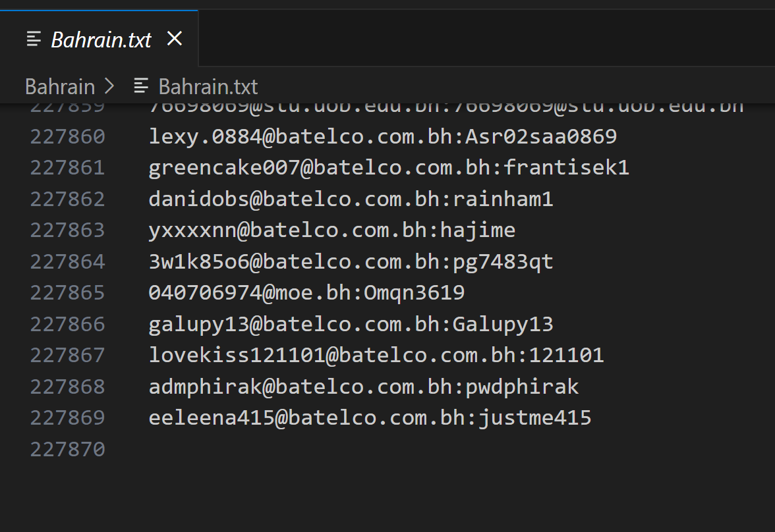
Task: Close the Bahrain.txt editor tab
Action: point(174,40)
